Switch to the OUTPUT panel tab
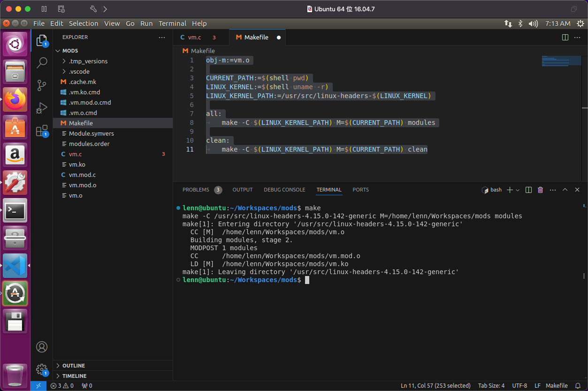 point(243,190)
